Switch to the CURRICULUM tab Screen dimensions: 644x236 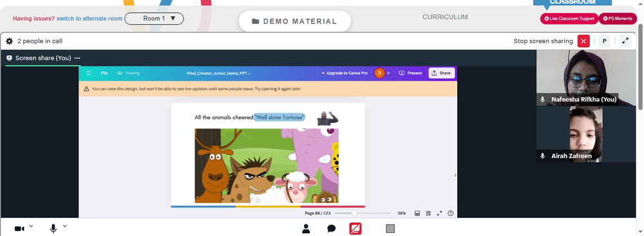(445, 17)
